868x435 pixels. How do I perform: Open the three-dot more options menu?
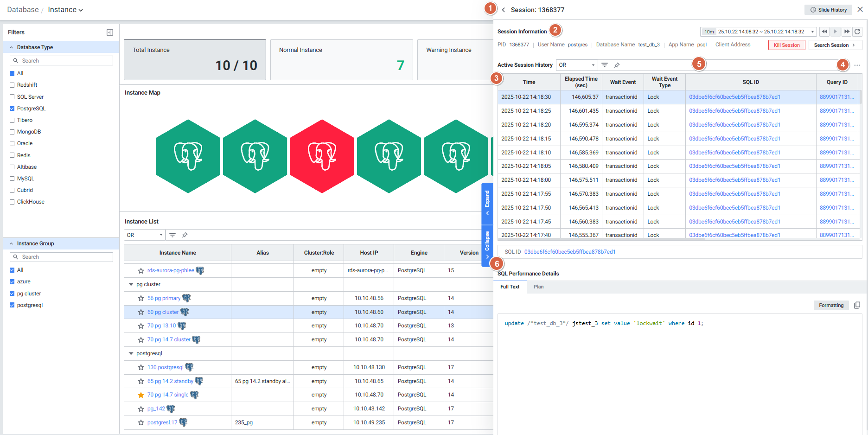pyautogui.click(x=857, y=65)
